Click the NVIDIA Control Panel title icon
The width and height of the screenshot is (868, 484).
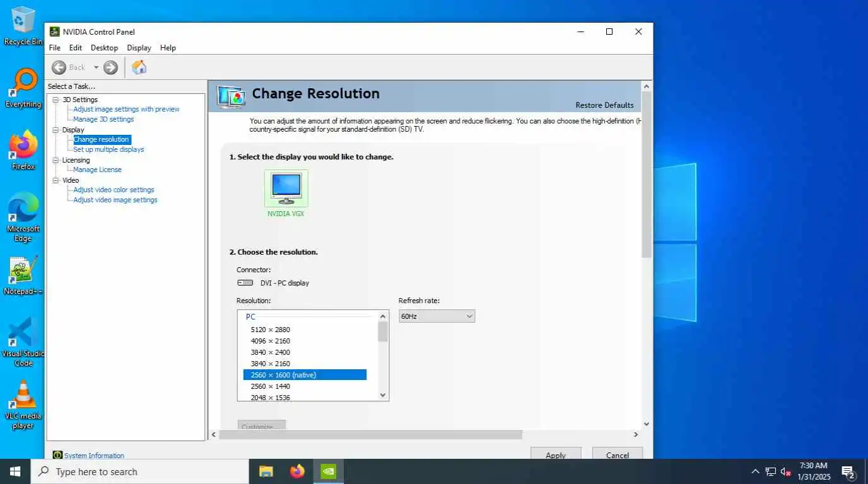pyautogui.click(x=55, y=32)
